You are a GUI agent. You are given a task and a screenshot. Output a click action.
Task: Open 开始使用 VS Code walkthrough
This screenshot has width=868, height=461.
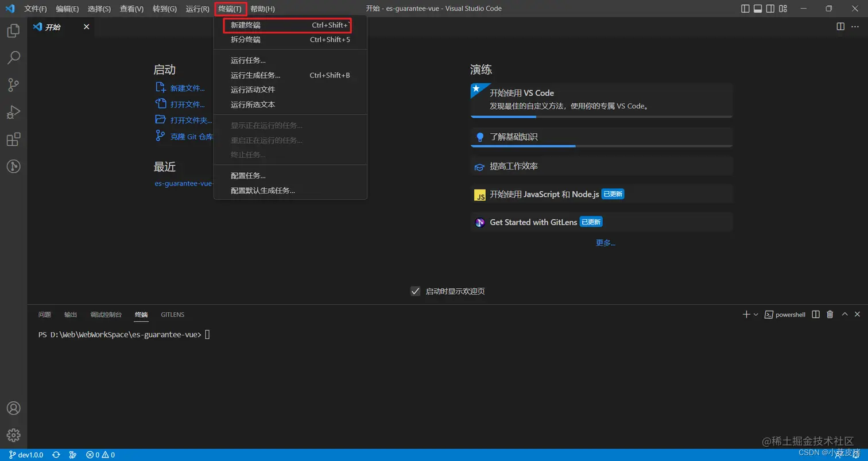click(x=602, y=100)
